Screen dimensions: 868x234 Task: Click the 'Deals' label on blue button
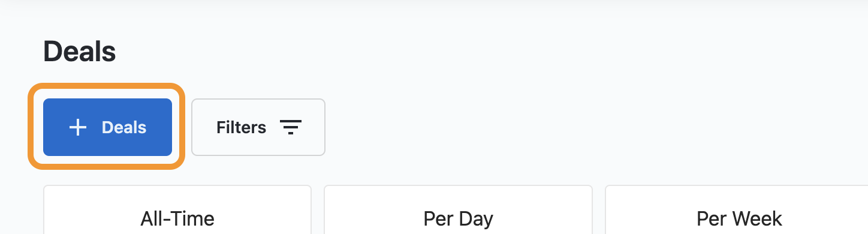click(x=124, y=127)
